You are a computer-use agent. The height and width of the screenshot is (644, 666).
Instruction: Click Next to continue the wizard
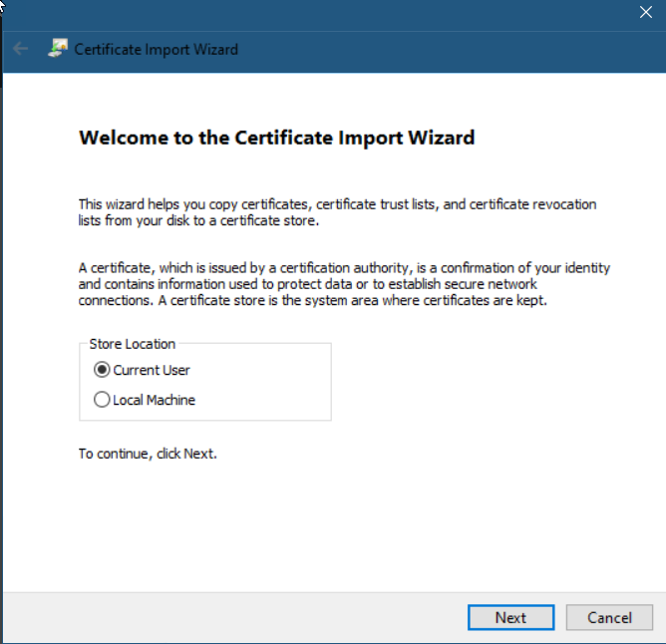click(511, 617)
